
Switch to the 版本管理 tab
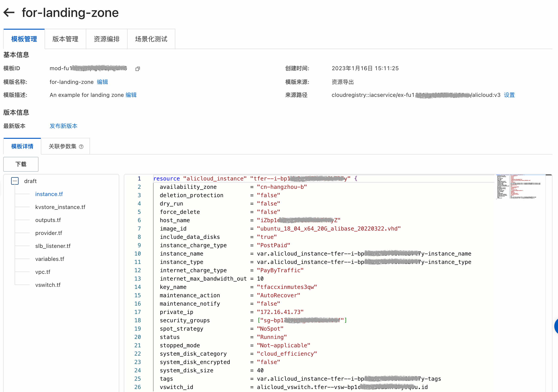(x=65, y=39)
